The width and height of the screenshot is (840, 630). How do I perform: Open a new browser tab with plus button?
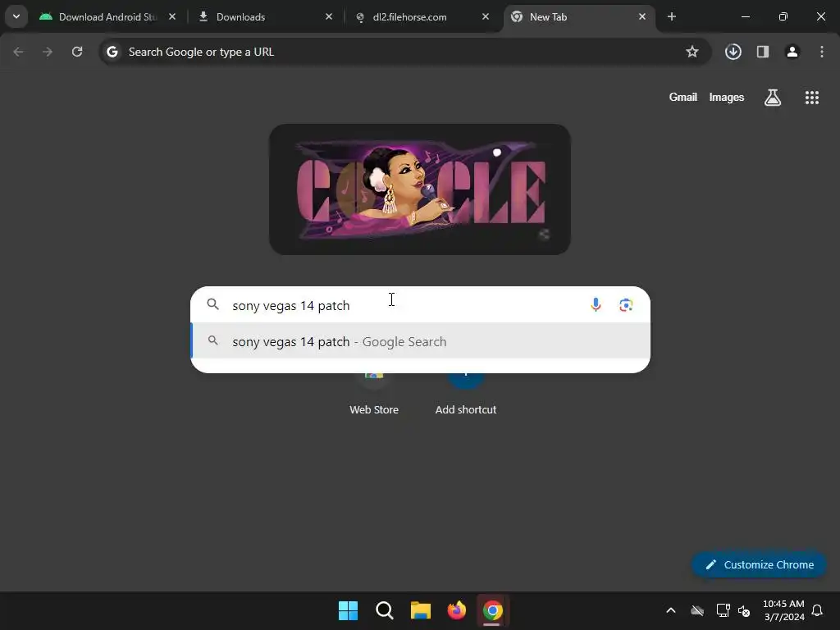click(671, 16)
